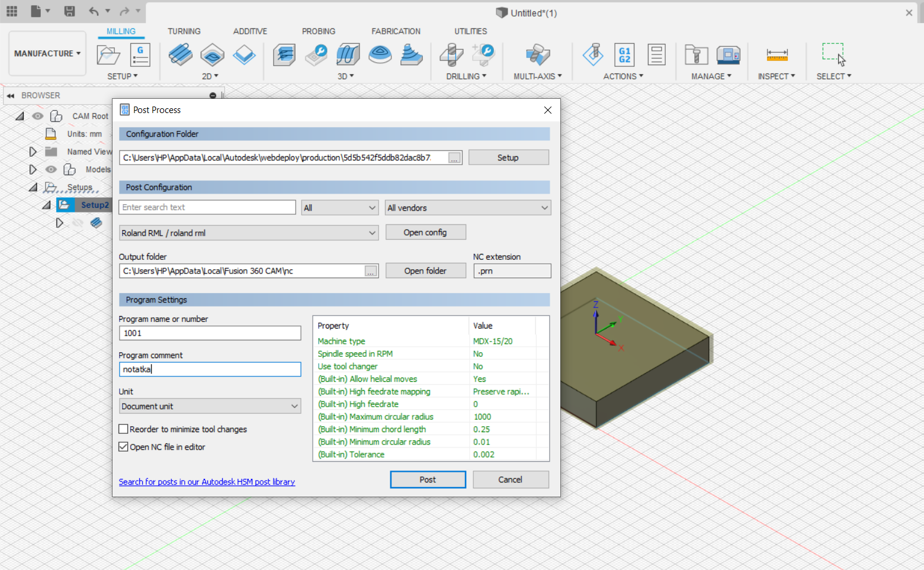Screen dimensions: 924x570
Task: Expand the Models tree node
Action: [33, 169]
